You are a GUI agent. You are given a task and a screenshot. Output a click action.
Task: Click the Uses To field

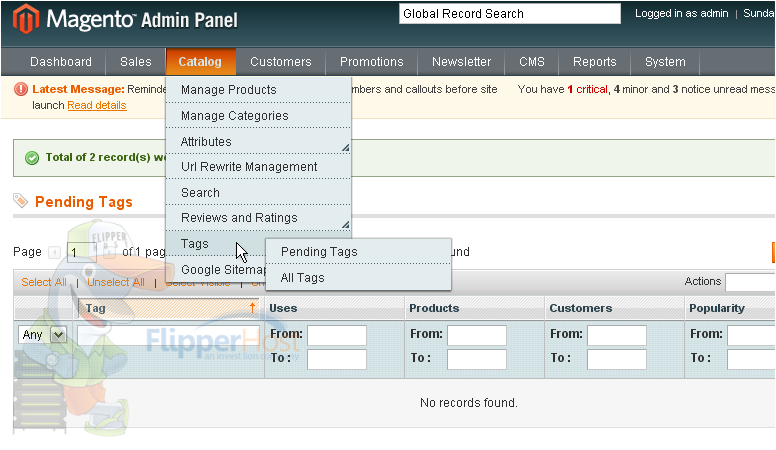(337, 359)
